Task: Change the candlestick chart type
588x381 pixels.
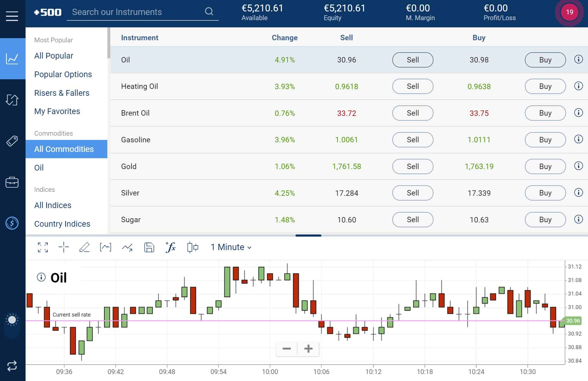Action: click(x=193, y=247)
